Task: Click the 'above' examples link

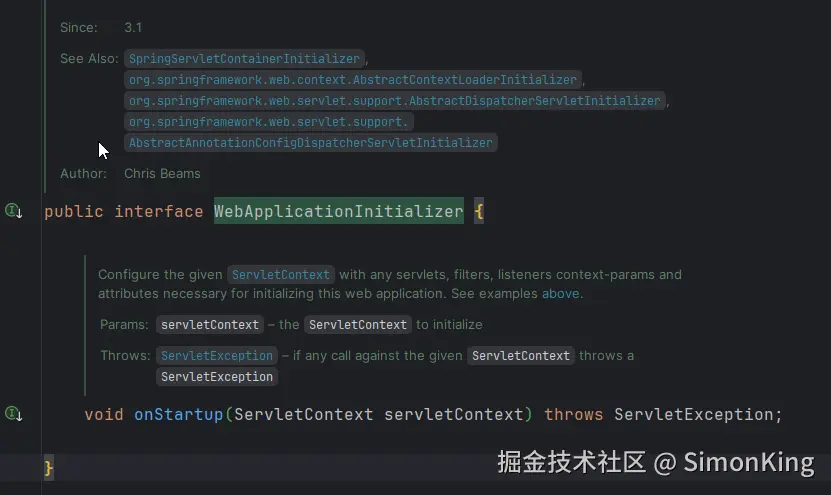Action: click(x=560, y=294)
